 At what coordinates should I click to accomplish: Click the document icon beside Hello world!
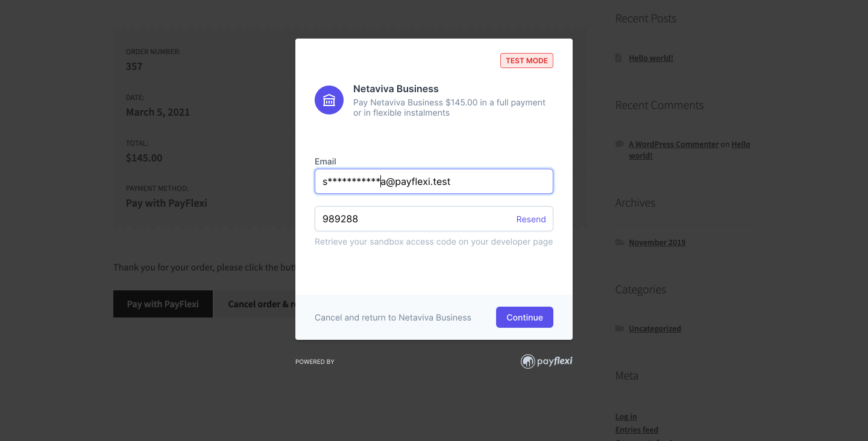pos(618,58)
